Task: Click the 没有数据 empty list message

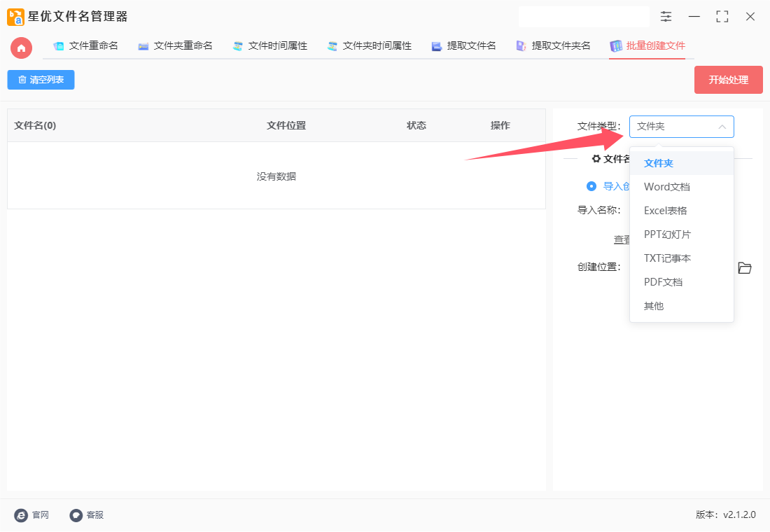Action: click(x=276, y=176)
